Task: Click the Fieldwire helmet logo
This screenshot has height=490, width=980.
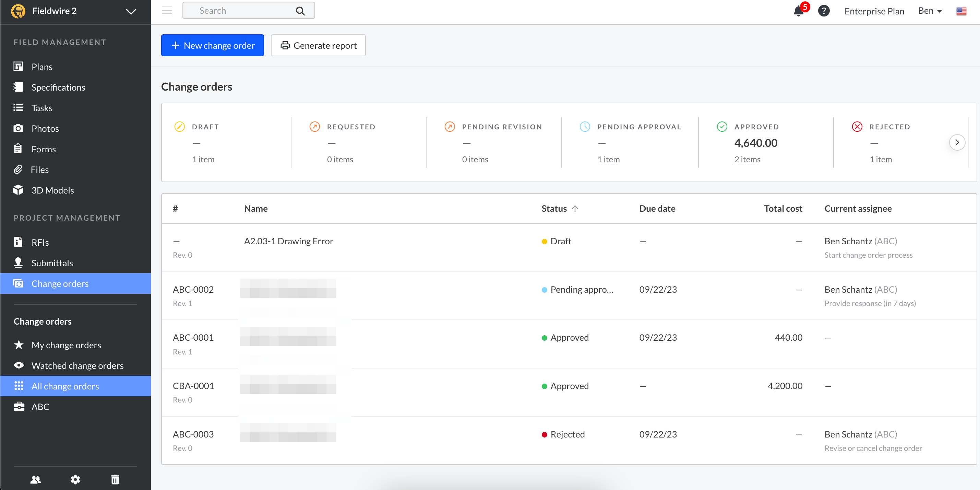Action: click(x=18, y=11)
